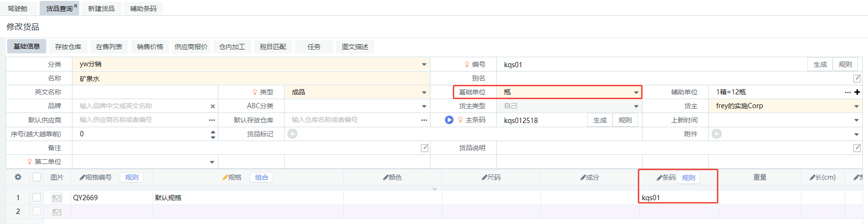868x224 pixels.
Task: Click the blue play icon beside 主条码
Action: click(449, 120)
